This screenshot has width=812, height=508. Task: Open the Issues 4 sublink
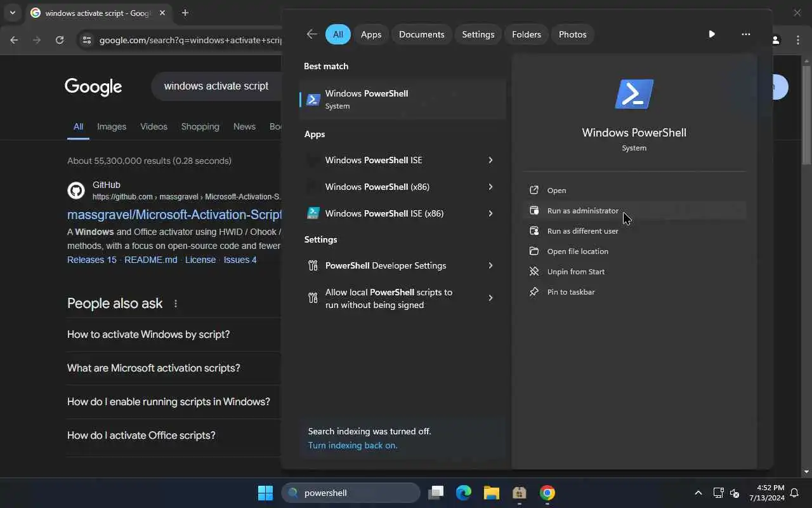[x=240, y=260]
